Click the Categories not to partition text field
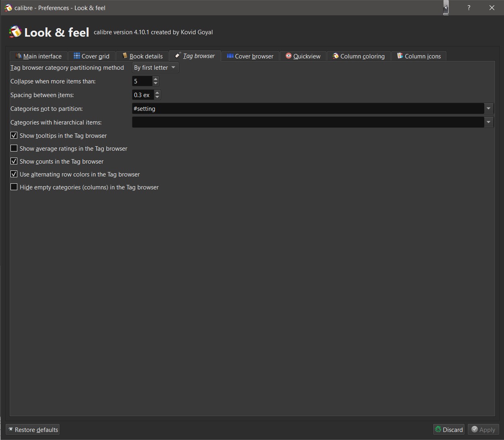The image size is (504, 440). coord(308,108)
